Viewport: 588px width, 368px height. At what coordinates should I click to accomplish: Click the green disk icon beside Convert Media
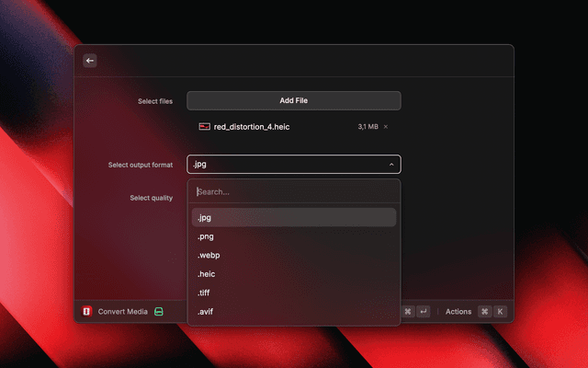pos(159,312)
